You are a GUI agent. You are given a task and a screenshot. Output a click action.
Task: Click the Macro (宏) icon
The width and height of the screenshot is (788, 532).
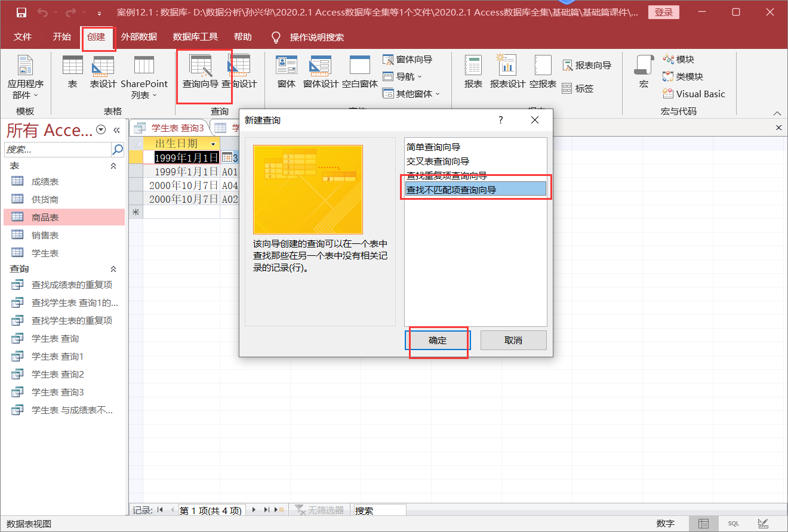(x=644, y=72)
